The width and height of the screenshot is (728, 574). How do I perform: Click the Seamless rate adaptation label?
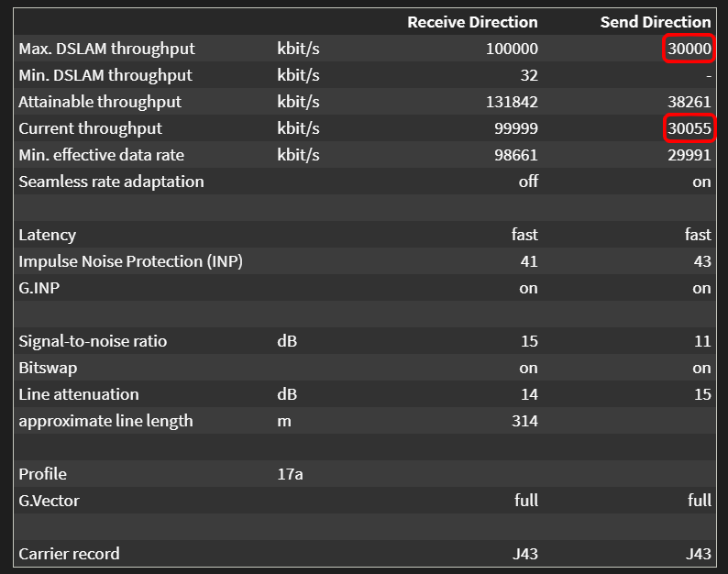tap(111, 182)
